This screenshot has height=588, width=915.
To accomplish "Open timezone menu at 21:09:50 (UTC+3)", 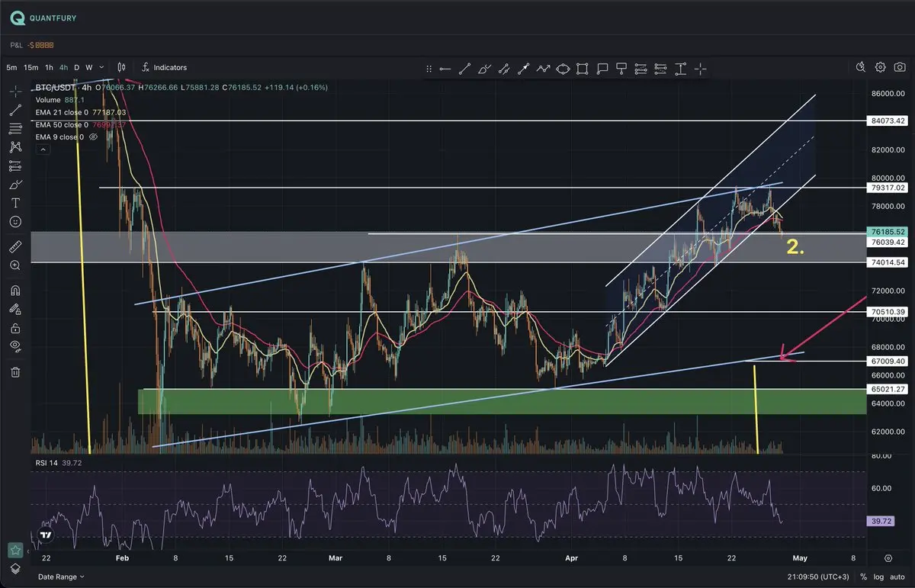I will (x=817, y=577).
